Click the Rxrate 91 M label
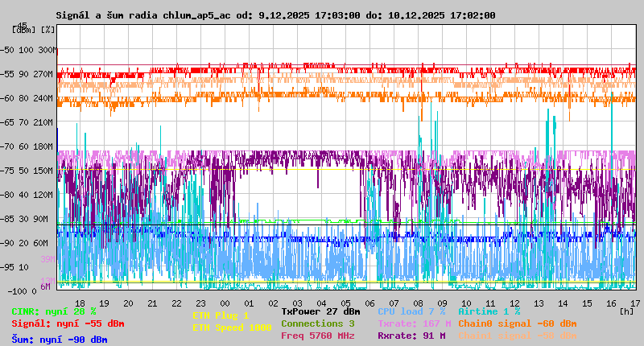The height and width of the screenshot is (346, 644). point(411,336)
